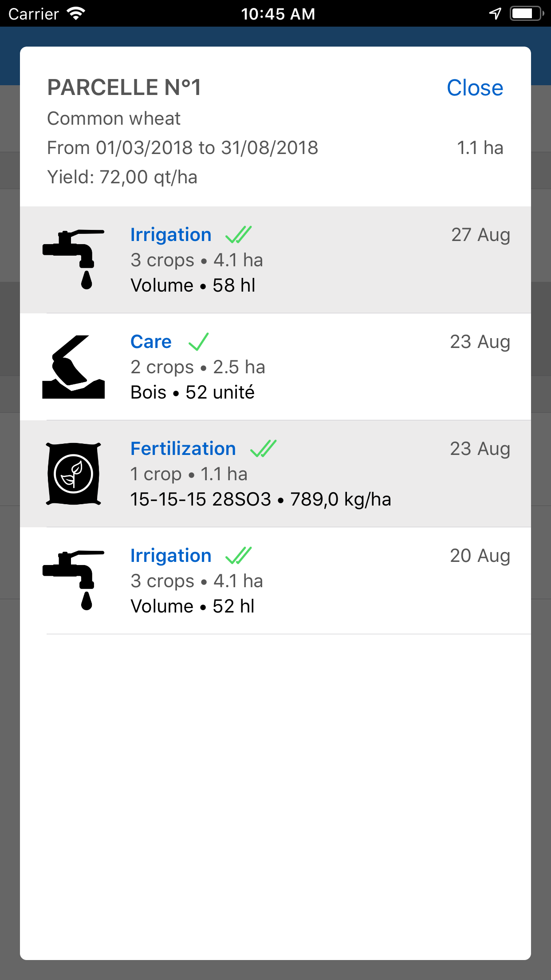This screenshot has width=551, height=980.
Task: Tap double checkmark next to Fertilization
Action: point(263,449)
